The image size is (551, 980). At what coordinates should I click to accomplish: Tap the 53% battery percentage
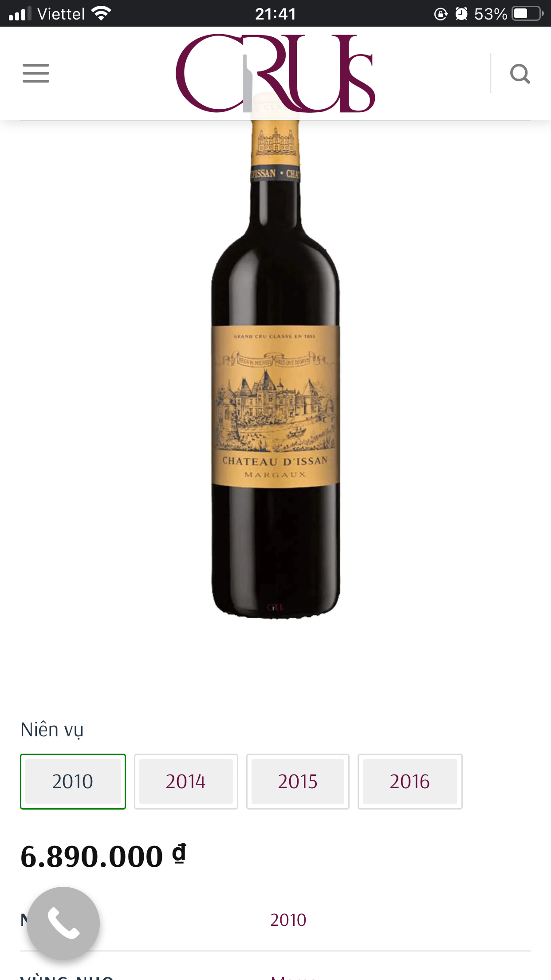click(x=490, y=14)
